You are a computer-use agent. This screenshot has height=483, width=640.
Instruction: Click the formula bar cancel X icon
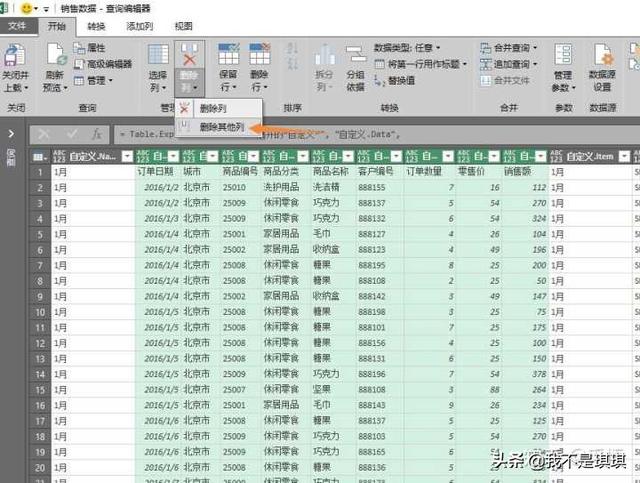click(44, 134)
